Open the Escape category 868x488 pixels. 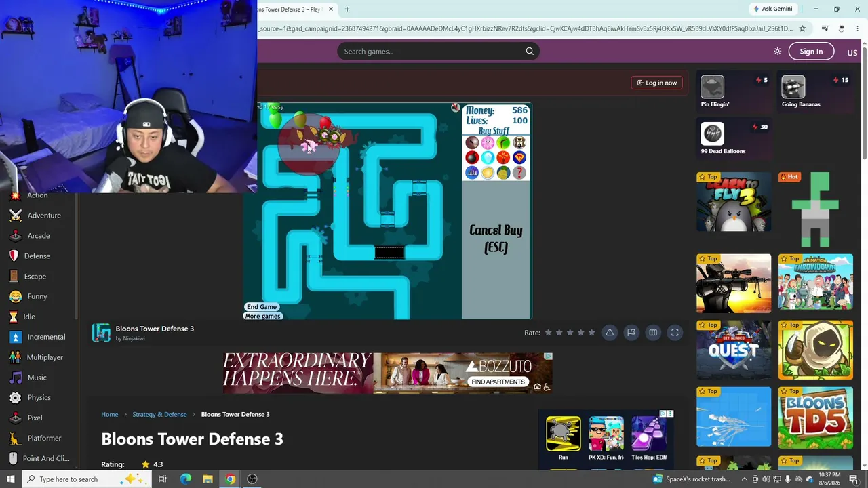click(x=35, y=277)
